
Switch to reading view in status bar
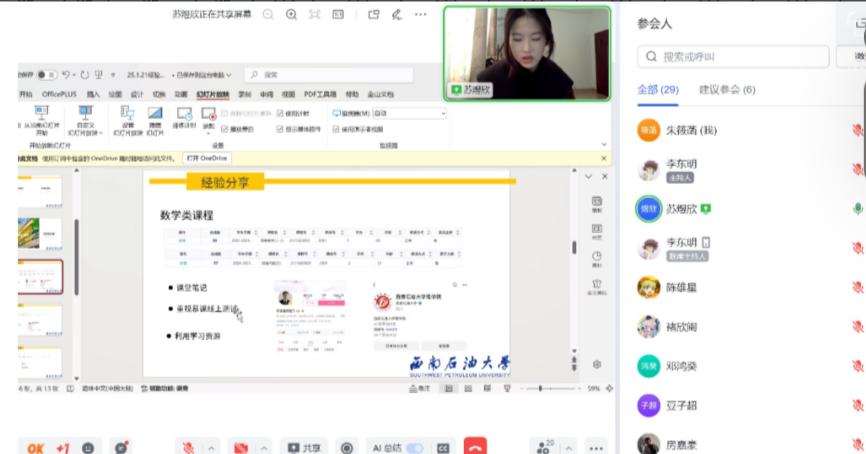coord(487,389)
